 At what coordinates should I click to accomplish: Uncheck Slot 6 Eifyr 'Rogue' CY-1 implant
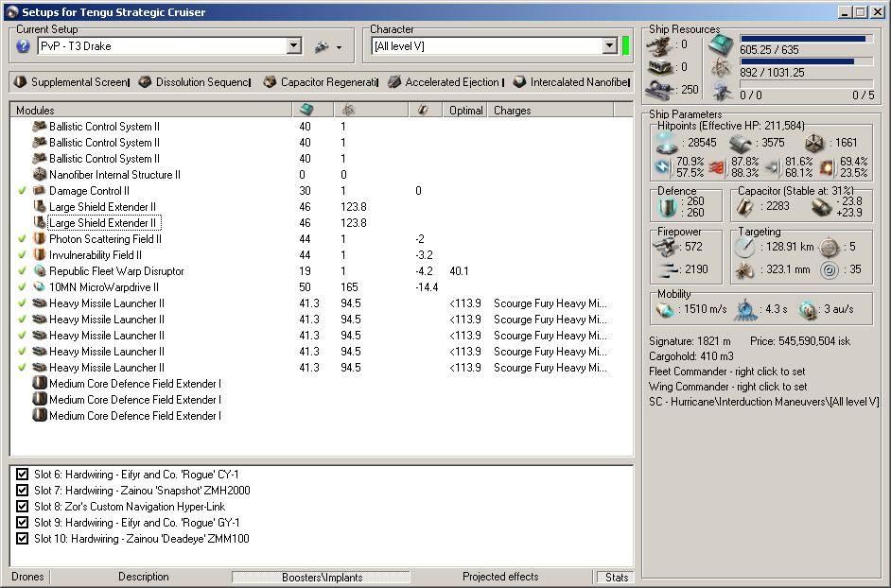click(23, 475)
